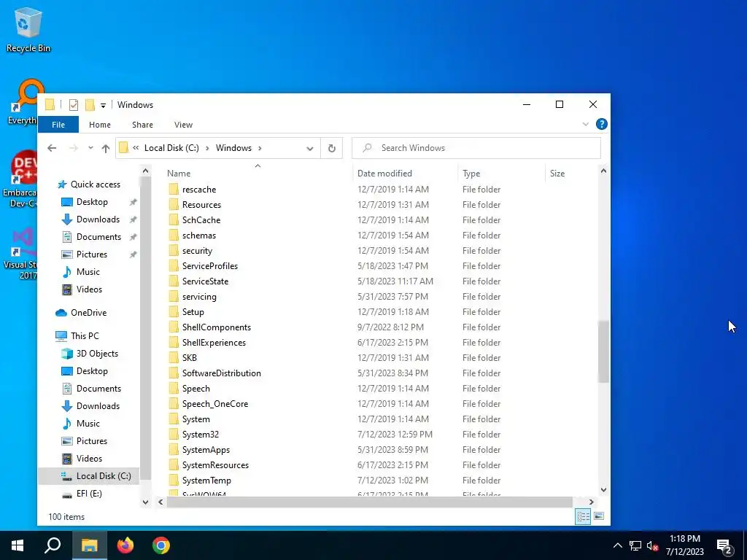The width and height of the screenshot is (747, 560).
Task: Select the SKB folder
Action: [x=189, y=358]
